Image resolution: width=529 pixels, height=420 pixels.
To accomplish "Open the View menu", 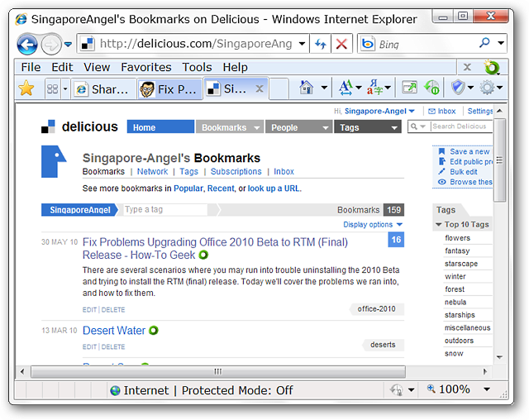I will (97, 67).
